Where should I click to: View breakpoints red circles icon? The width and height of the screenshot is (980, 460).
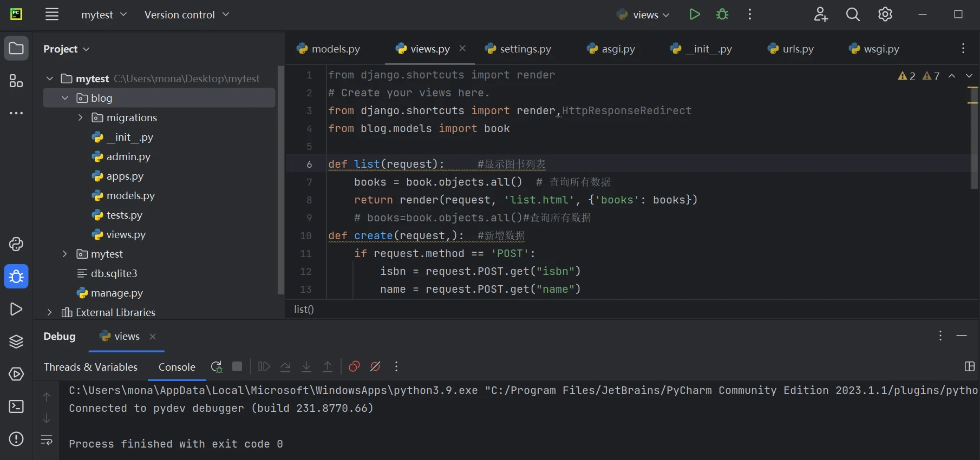[354, 367]
